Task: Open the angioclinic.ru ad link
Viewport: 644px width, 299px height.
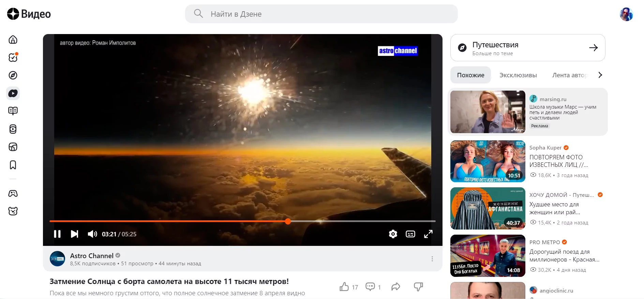Action: click(556, 290)
